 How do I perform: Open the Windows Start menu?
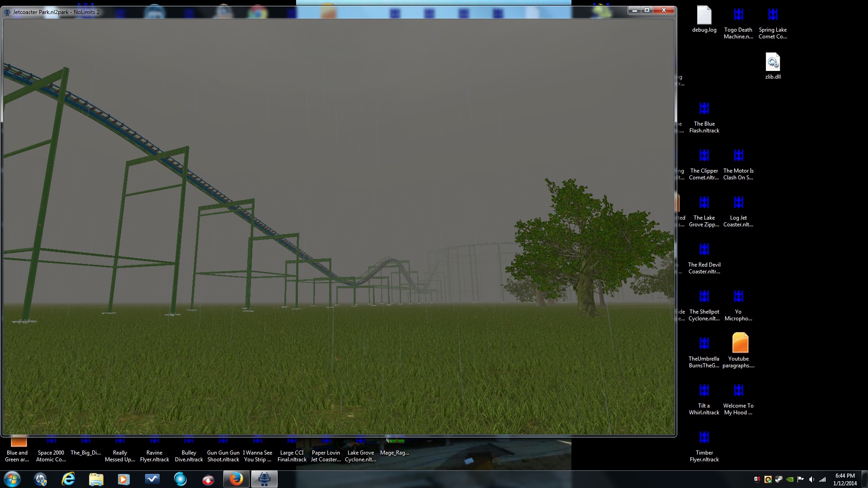pyautogui.click(x=12, y=479)
